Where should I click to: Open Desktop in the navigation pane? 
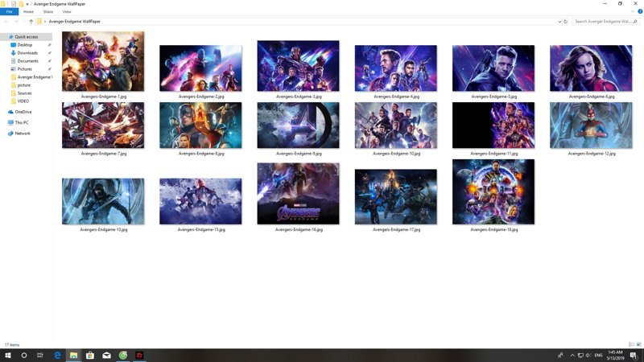[x=25, y=45]
